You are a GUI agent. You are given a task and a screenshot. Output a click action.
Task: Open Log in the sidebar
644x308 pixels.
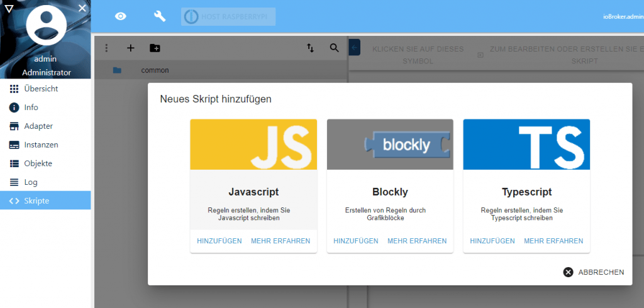click(45, 182)
